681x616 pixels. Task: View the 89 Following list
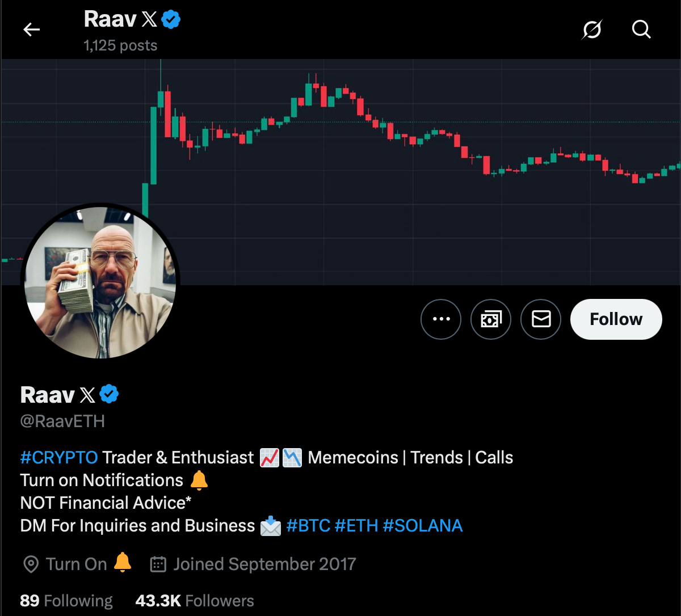pyautogui.click(x=66, y=600)
